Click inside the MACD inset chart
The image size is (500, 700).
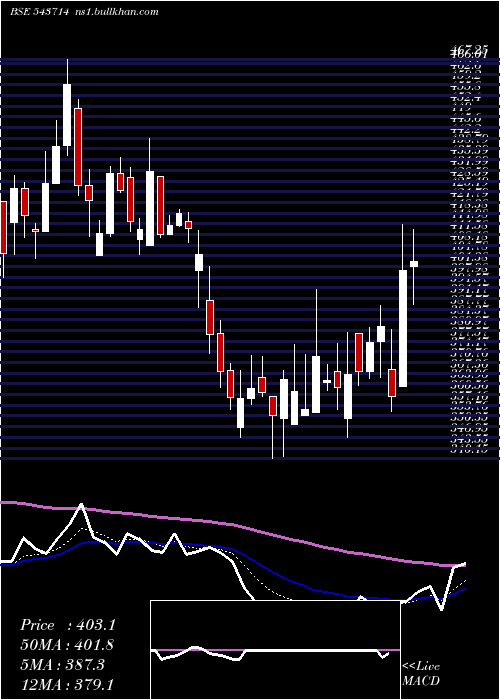click(275, 650)
